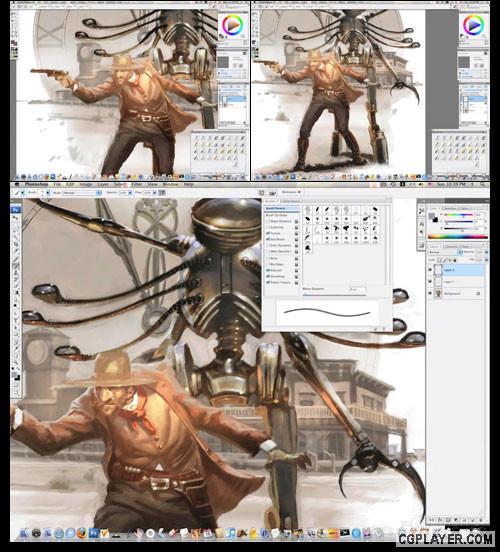Open Finder from the Dock
Viewport: 500px width, 552px height.
pos(25,533)
